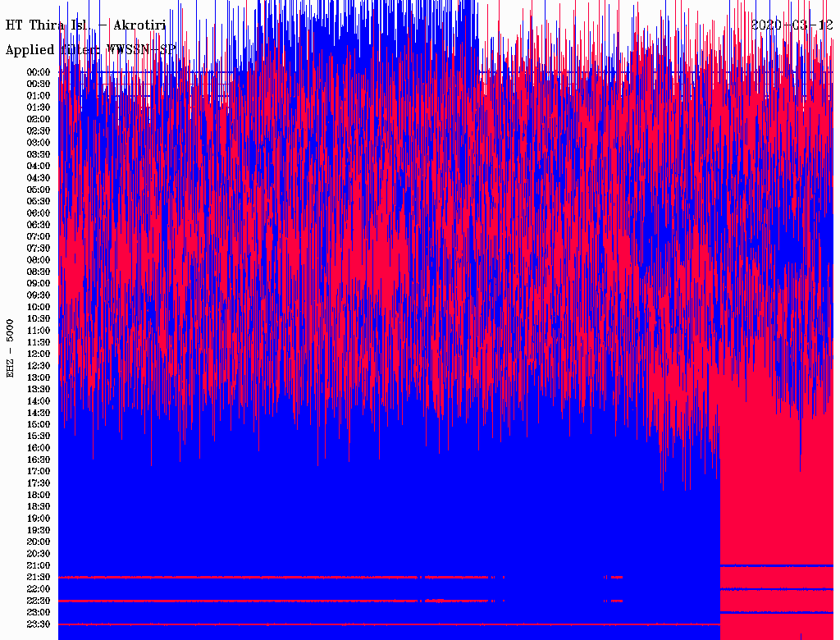Select the 09:00 time label
The height and width of the screenshot is (640, 840).
(x=39, y=283)
